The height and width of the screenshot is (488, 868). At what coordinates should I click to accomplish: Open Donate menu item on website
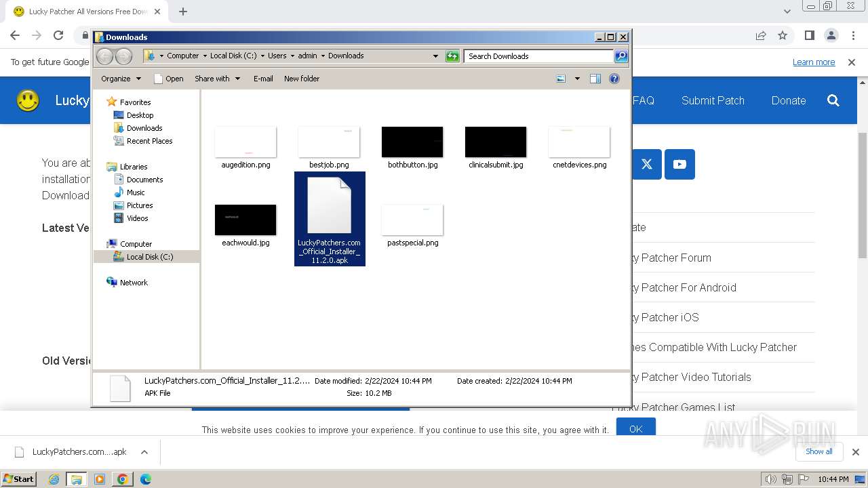point(789,100)
